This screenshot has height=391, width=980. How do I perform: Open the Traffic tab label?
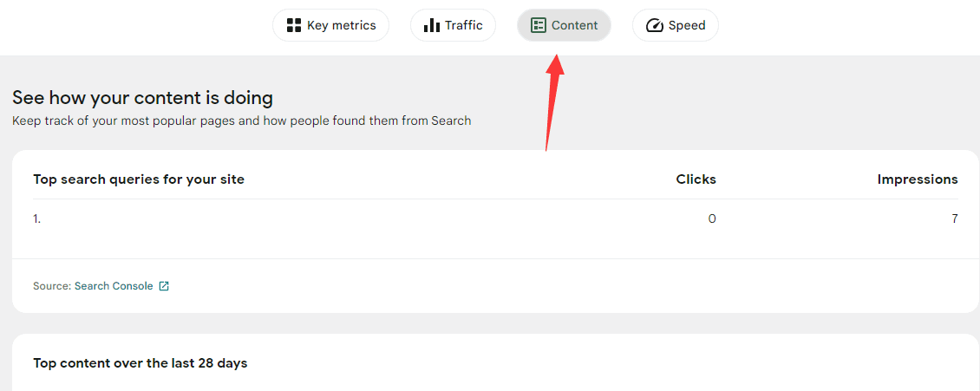pos(464,25)
